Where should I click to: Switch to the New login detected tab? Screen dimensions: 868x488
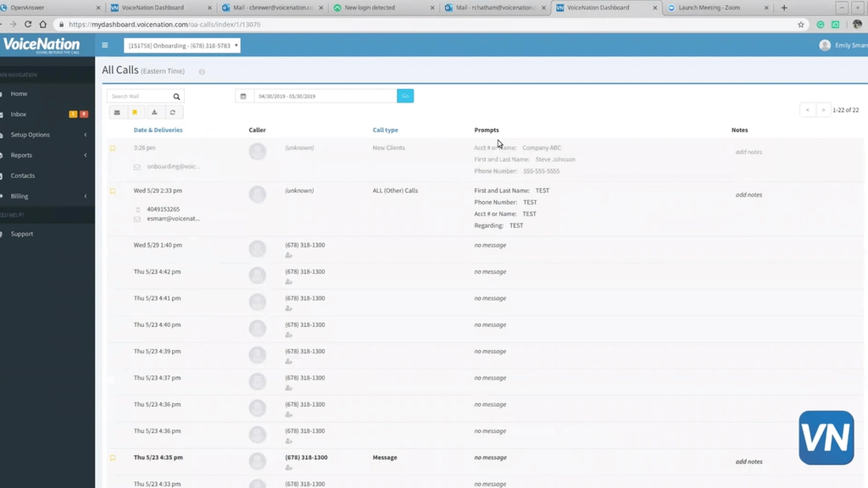[x=383, y=8]
